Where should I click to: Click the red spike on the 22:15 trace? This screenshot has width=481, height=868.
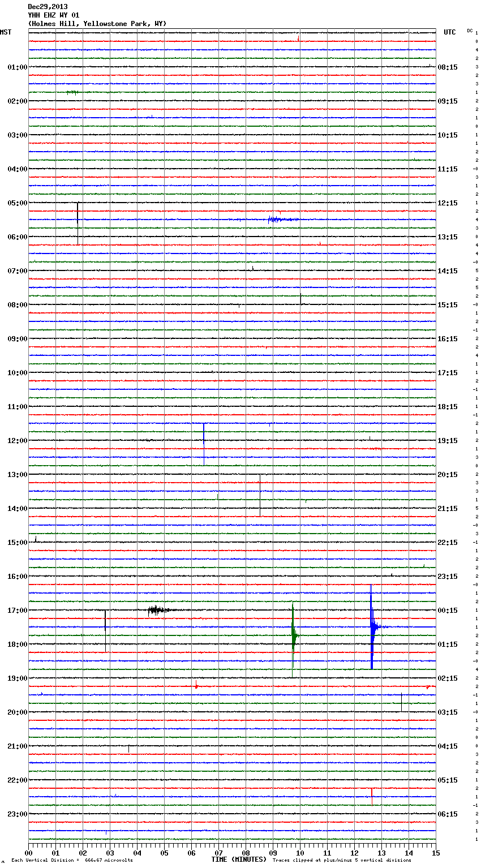click(x=372, y=796)
